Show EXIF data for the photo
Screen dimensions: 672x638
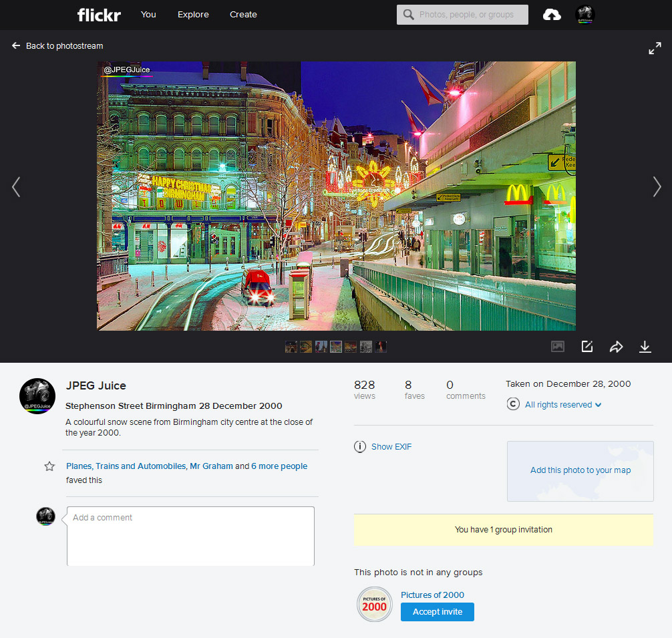[x=391, y=446]
